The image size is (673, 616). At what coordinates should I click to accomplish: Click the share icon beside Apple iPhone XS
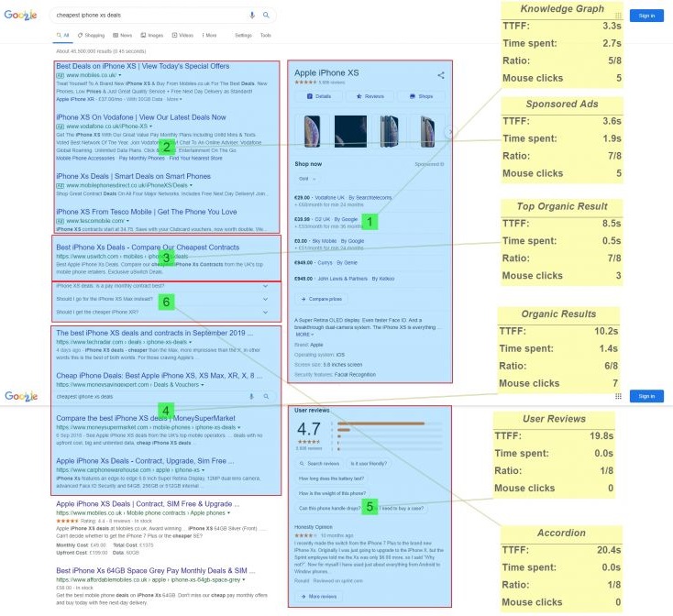point(441,75)
